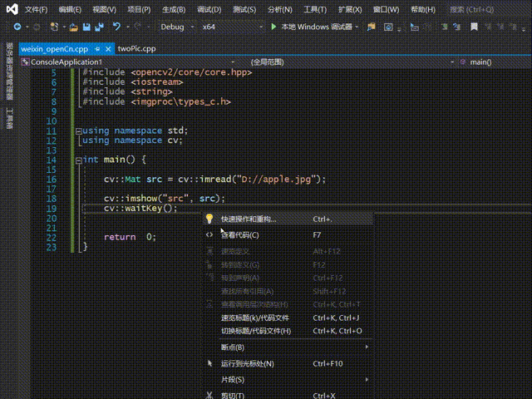Viewport: 532px width, 399px height.
Task: Click the lightbulb quick actions icon
Action: coord(209,219)
